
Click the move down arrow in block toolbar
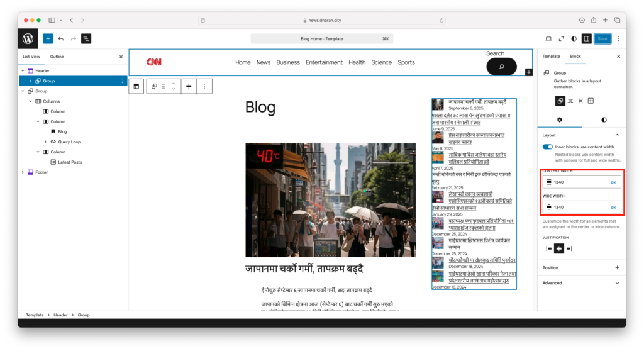tap(174, 89)
